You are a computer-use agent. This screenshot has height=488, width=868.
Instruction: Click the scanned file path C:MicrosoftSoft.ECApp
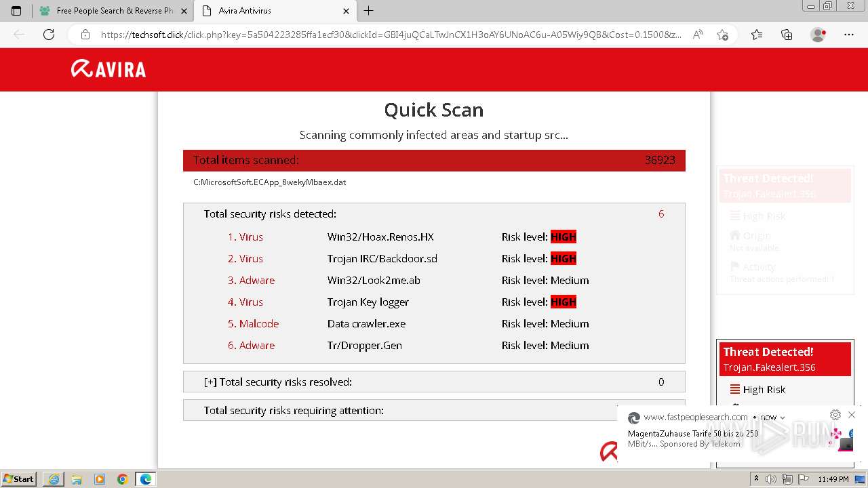(x=270, y=182)
